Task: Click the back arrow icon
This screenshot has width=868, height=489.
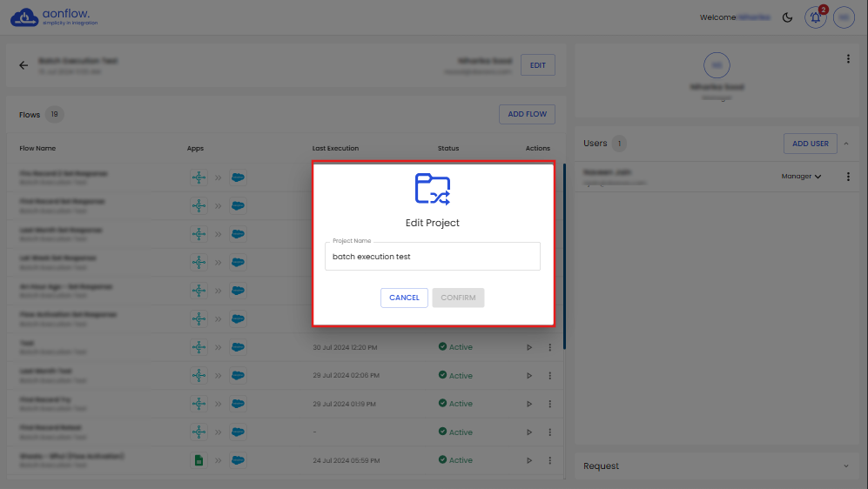Action: pos(24,65)
